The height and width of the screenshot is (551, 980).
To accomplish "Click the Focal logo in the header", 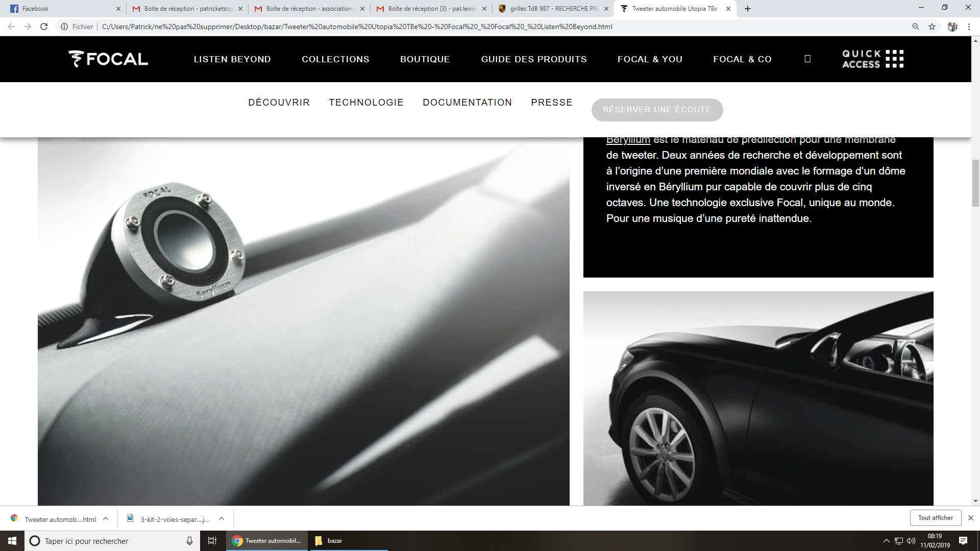I will click(108, 59).
